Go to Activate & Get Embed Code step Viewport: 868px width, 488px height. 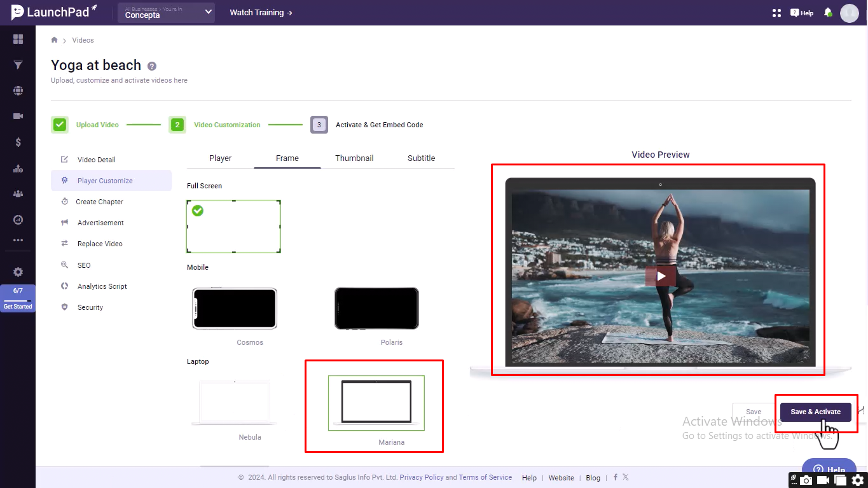coord(367,125)
